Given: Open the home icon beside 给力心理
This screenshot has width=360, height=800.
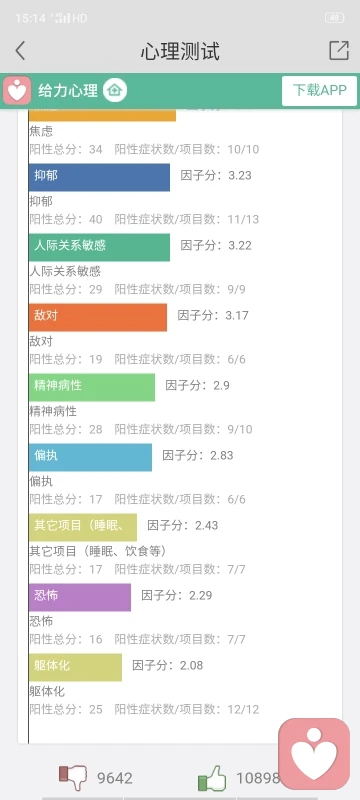Looking at the screenshot, I should pyautogui.click(x=115, y=91).
